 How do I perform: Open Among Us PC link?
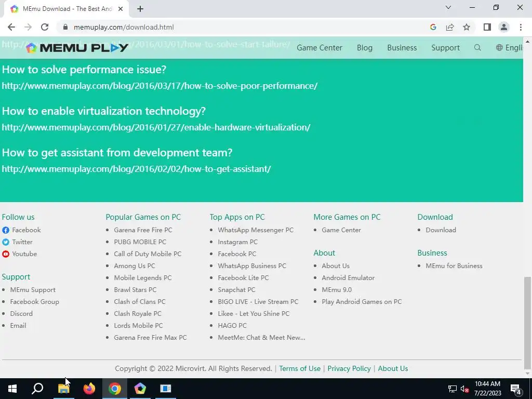(135, 265)
